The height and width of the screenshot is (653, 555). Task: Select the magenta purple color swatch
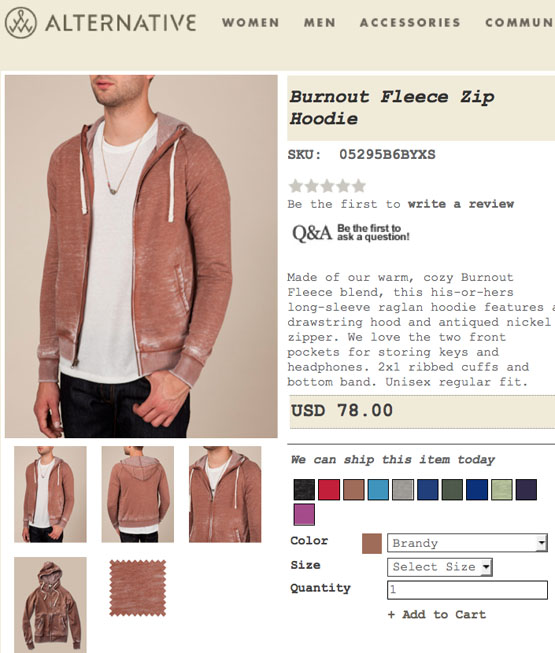click(304, 514)
